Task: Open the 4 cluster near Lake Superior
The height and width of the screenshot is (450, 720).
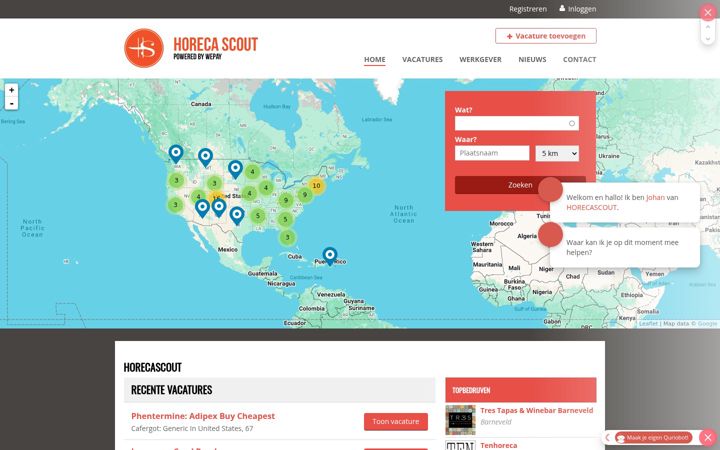Action: coord(252,172)
